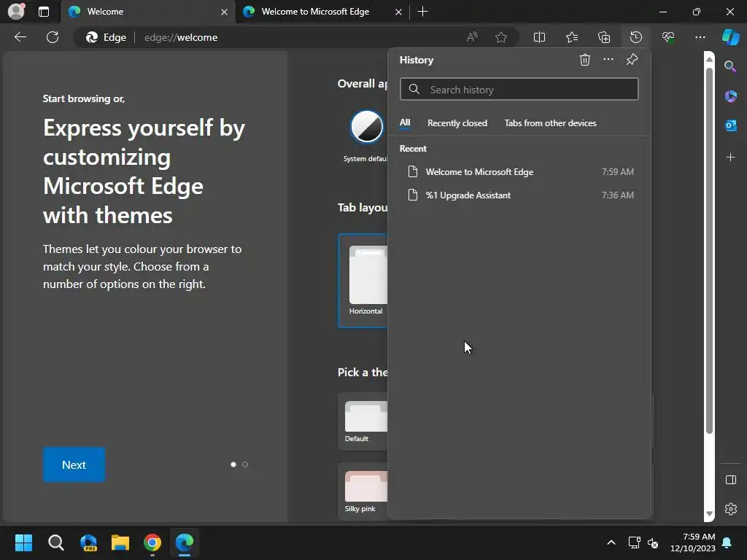Open notification bell in tray
Screen dimensions: 747x560
pos(727,542)
